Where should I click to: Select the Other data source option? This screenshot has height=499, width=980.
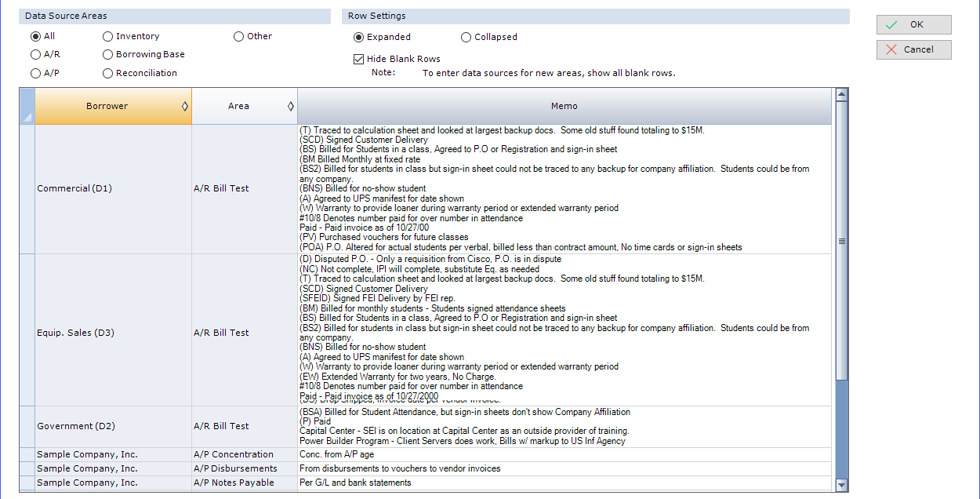239,36
